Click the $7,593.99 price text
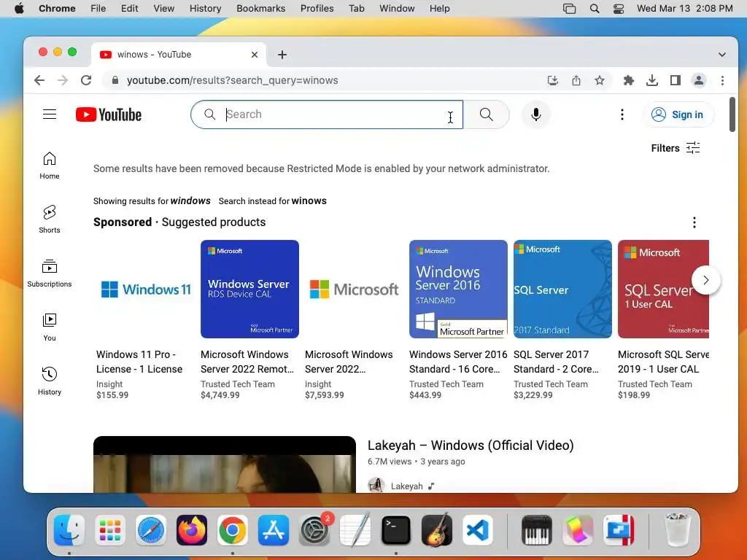The height and width of the screenshot is (560, 747). pos(325,394)
